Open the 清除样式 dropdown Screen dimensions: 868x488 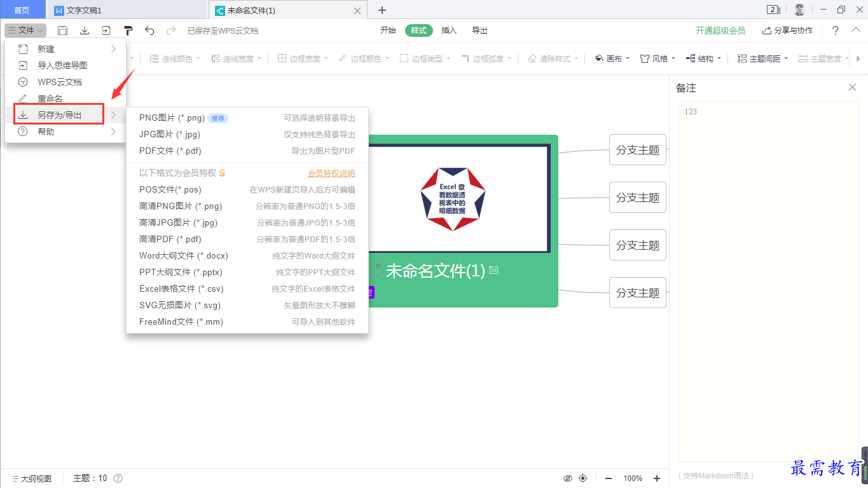tap(553, 58)
